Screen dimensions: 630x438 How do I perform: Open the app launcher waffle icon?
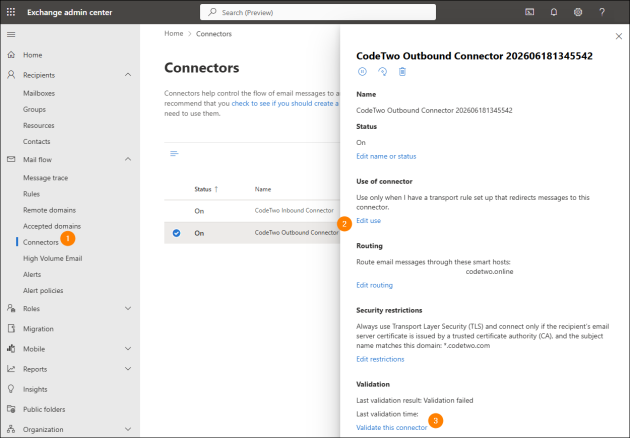11,12
